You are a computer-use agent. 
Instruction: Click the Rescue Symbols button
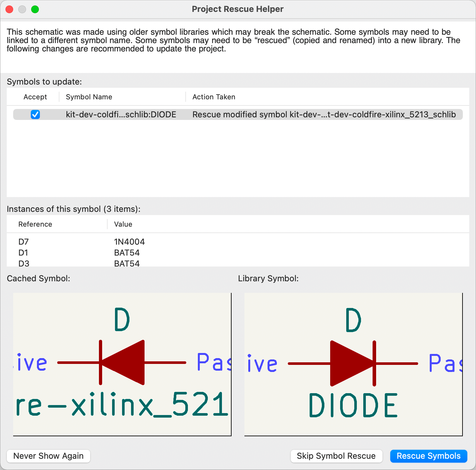[x=428, y=456]
